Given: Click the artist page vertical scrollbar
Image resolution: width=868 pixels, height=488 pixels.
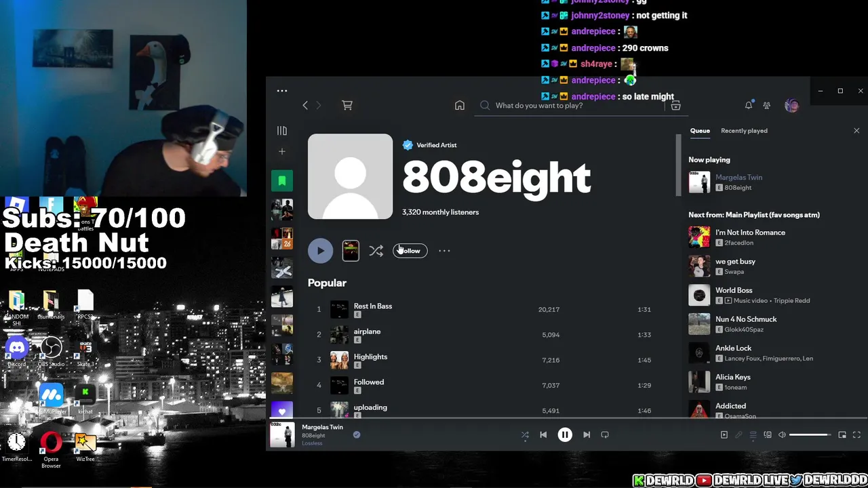Looking at the screenshot, I should (678, 166).
